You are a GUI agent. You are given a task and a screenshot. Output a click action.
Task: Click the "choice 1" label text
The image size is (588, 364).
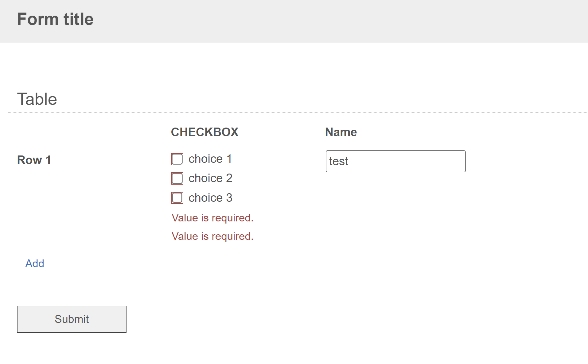tap(210, 159)
